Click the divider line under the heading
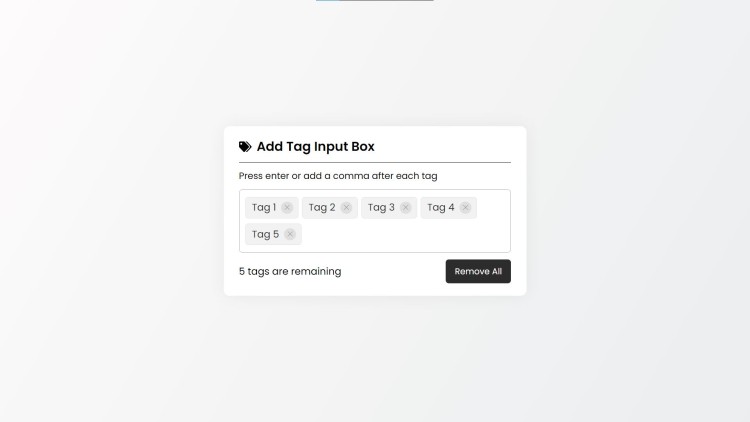The width and height of the screenshot is (750, 422). (375, 162)
